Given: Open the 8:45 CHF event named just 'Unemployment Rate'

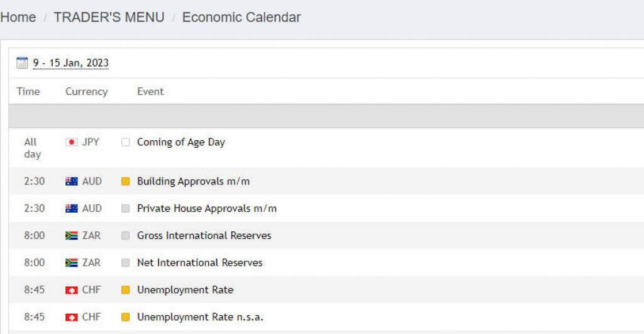Looking at the screenshot, I should pyautogui.click(x=186, y=289).
